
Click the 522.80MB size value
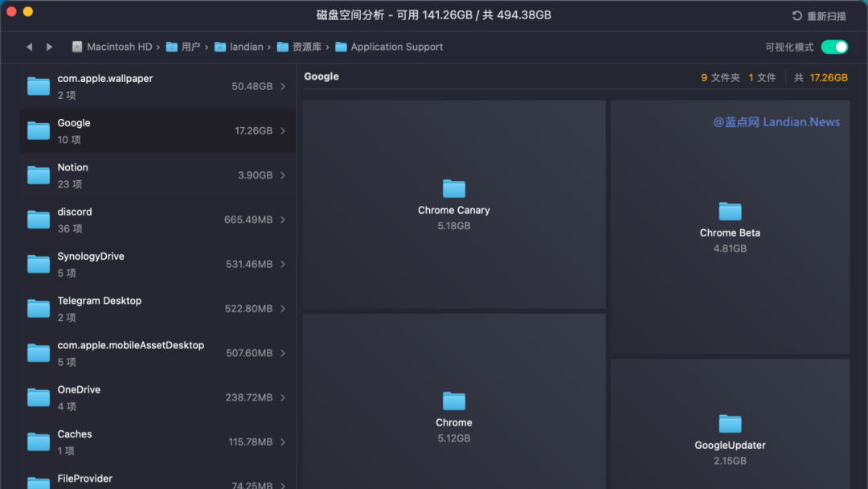[248, 309]
